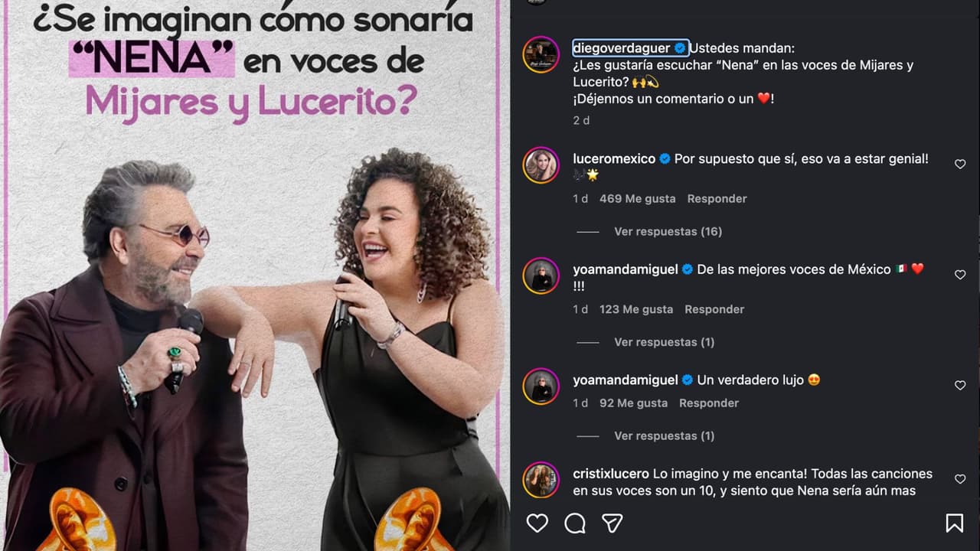The height and width of the screenshot is (551, 980).
Task: Like the 'Un verdadero lujo' comment heart
Action: [x=960, y=386]
